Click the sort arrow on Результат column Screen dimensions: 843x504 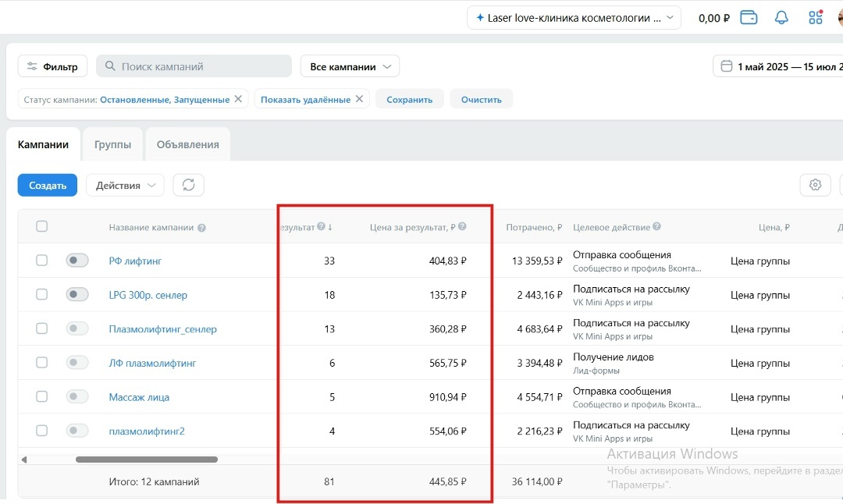coord(329,227)
